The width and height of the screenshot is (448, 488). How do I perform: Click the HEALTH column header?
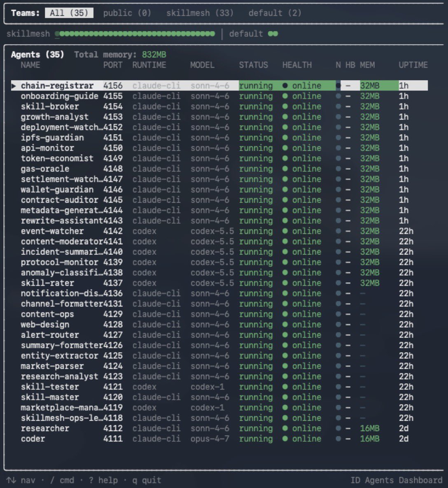point(297,65)
